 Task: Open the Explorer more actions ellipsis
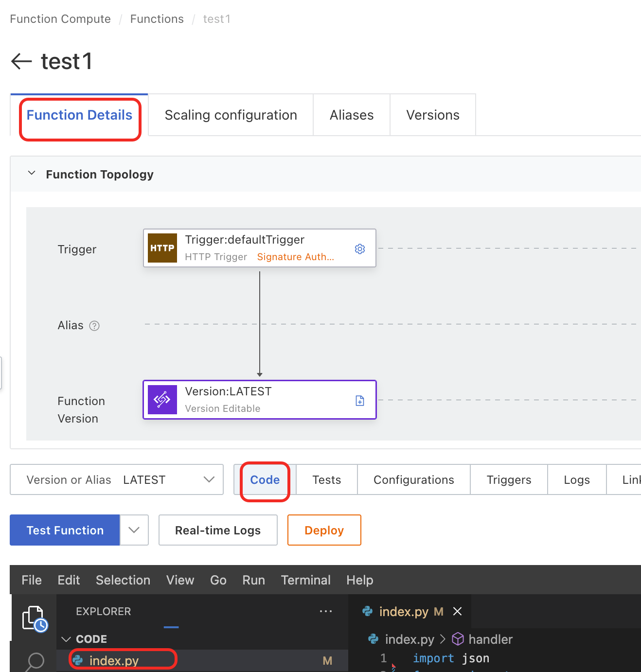(x=326, y=611)
